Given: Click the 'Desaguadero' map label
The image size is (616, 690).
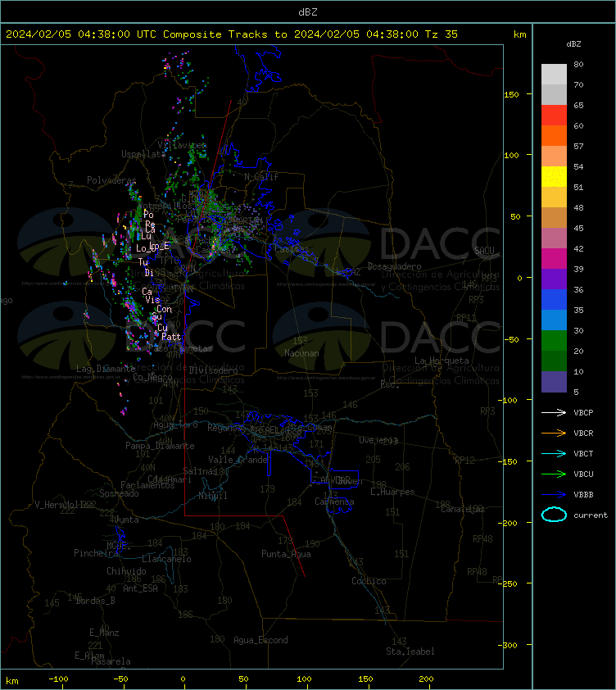Looking at the screenshot, I should [394, 266].
